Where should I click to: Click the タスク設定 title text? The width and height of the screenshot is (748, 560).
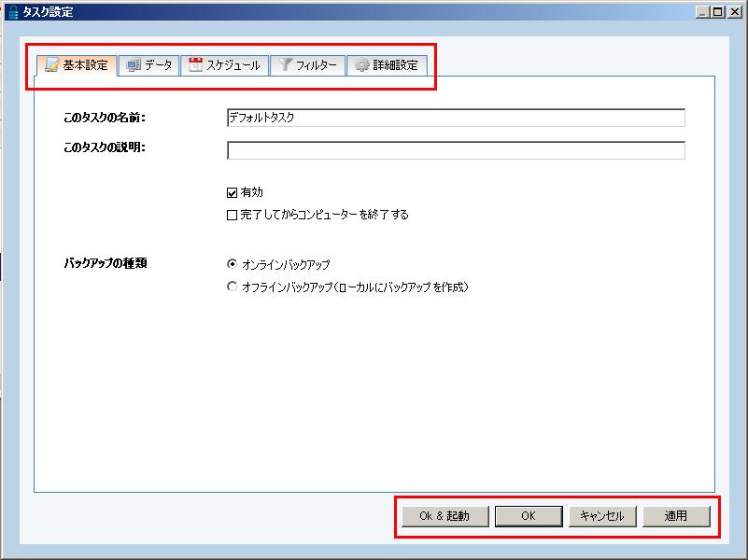click(49, 12)
